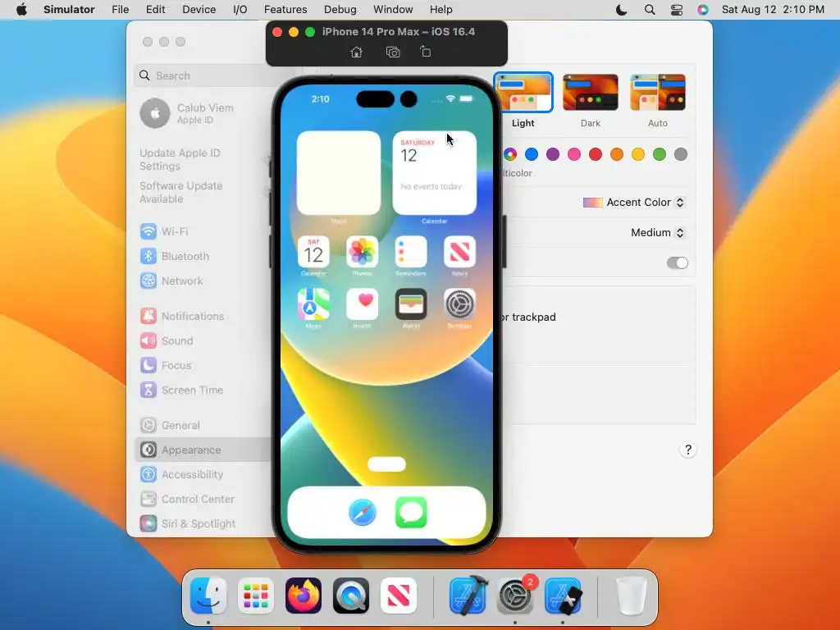
Task: Click the help question mark button
Action: coord(688,450)
